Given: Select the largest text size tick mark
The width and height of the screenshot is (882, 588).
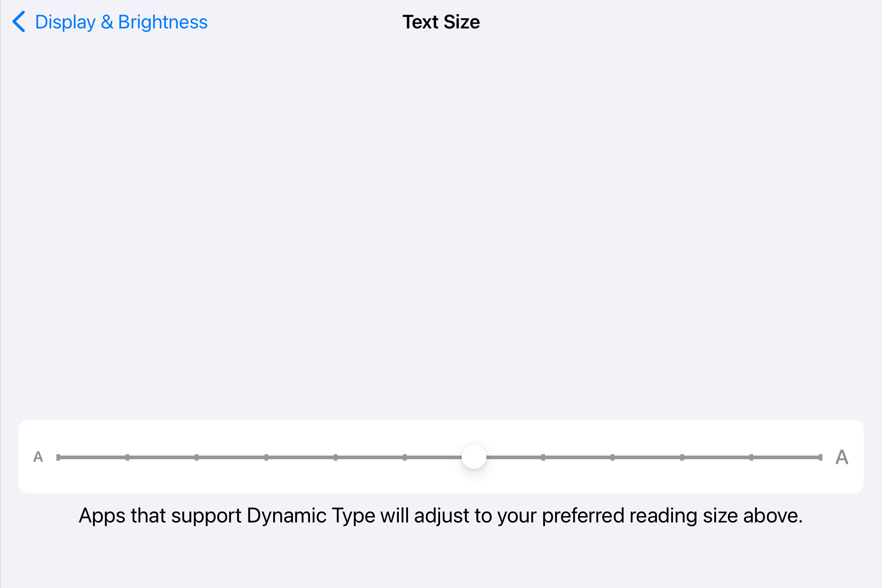Looking at the screenshot, I should click(820, 457).
